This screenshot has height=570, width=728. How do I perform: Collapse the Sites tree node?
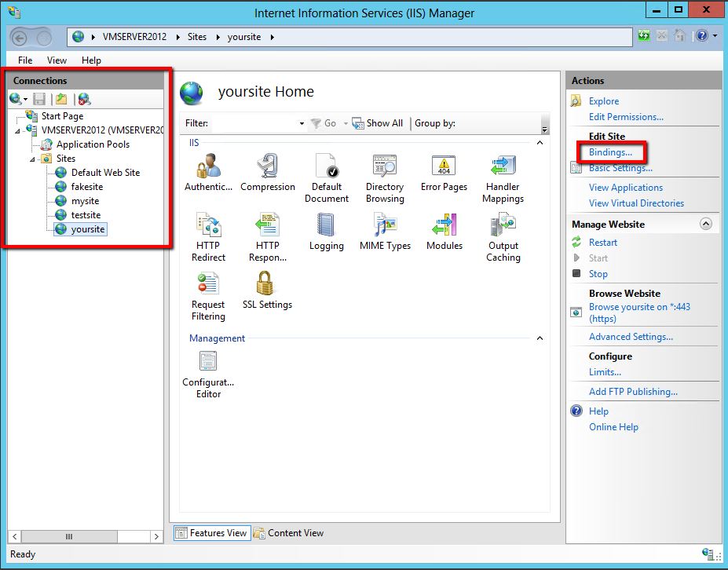33,159
